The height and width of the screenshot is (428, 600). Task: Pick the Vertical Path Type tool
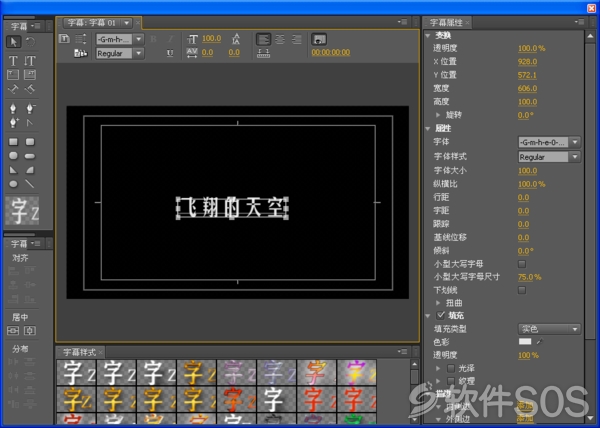pos(30,89)
